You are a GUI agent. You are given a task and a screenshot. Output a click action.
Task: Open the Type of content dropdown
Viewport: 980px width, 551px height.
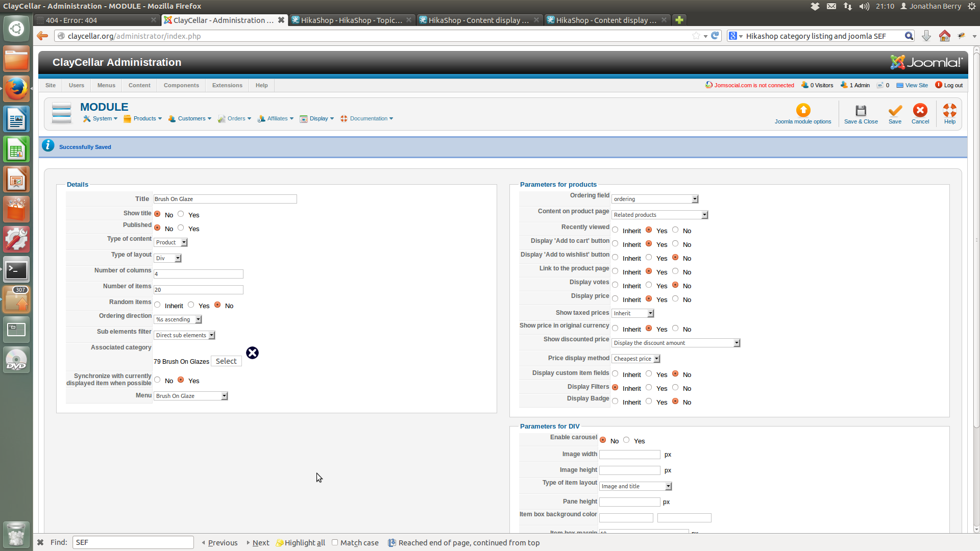tap(171, 242)
